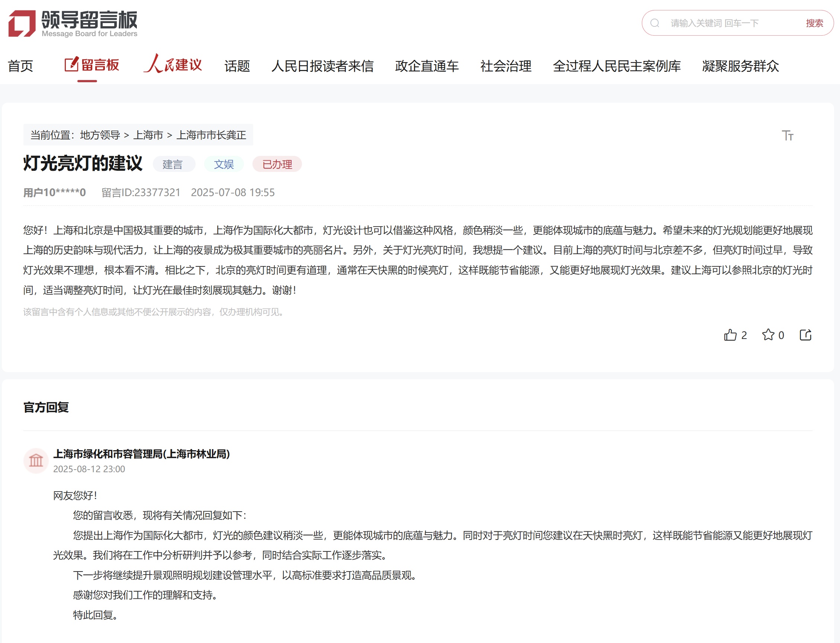Click the thumbs-up like icon
The height and width of the screenshot is (643, 840).
pyautogui.click(x=730, y=335)
